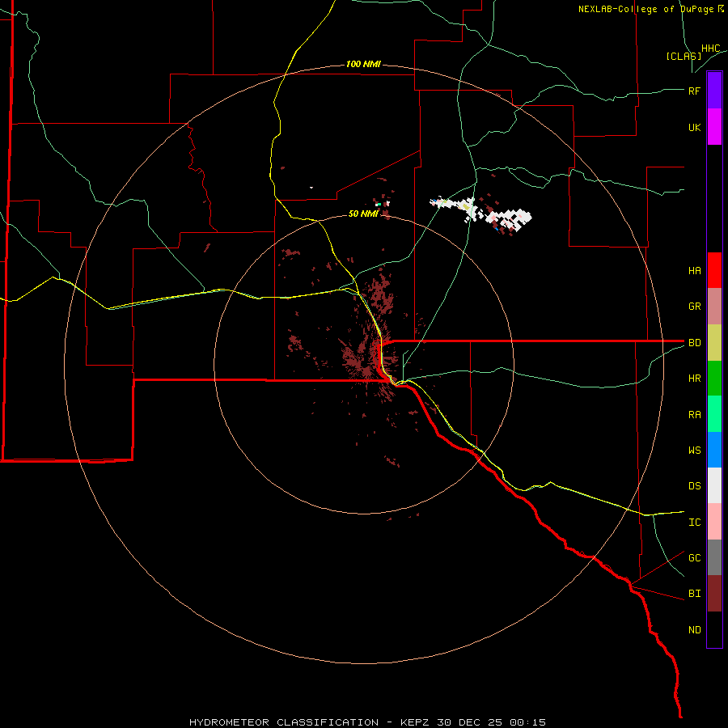This screenshot has height=728, width=728.
Task: Select the BD yellow legend swatch
Action: point(714,343)
